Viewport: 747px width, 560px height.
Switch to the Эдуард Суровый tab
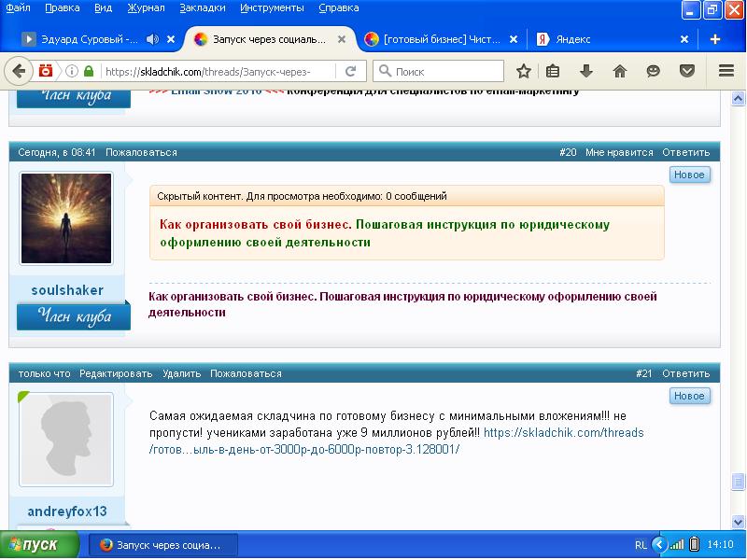(90, 39)
